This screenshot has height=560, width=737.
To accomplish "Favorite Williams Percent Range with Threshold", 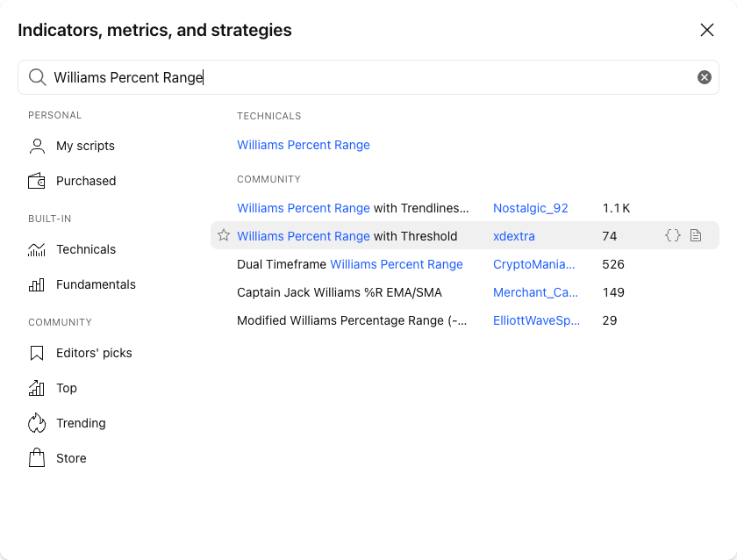I will [224, 235].
